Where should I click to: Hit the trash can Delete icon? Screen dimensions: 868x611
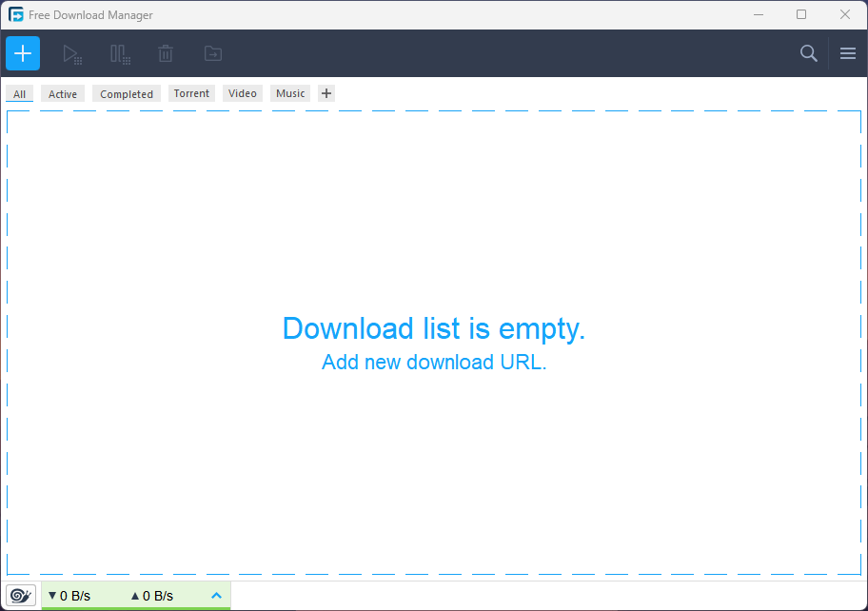pyautogui.click(x=166, y=54)
